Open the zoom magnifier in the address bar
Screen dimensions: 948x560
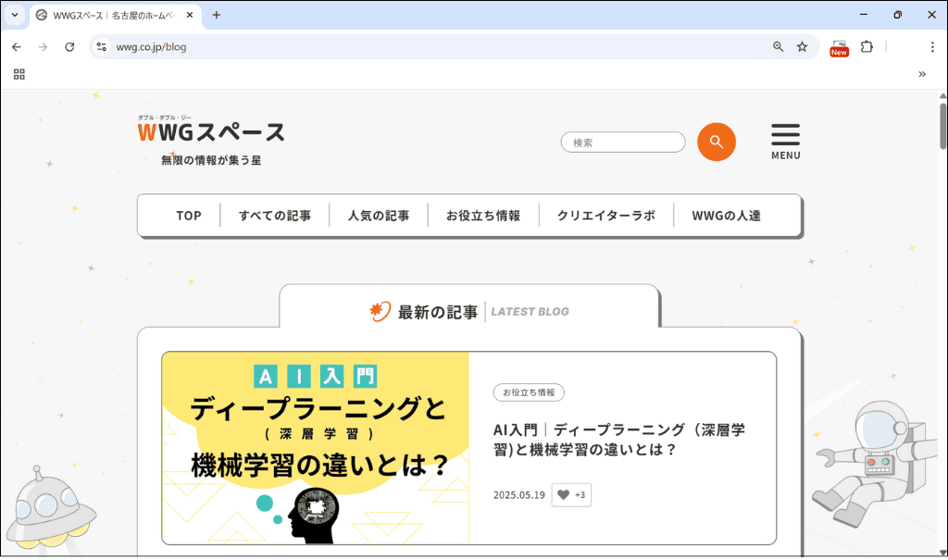[x=778, y=46]
